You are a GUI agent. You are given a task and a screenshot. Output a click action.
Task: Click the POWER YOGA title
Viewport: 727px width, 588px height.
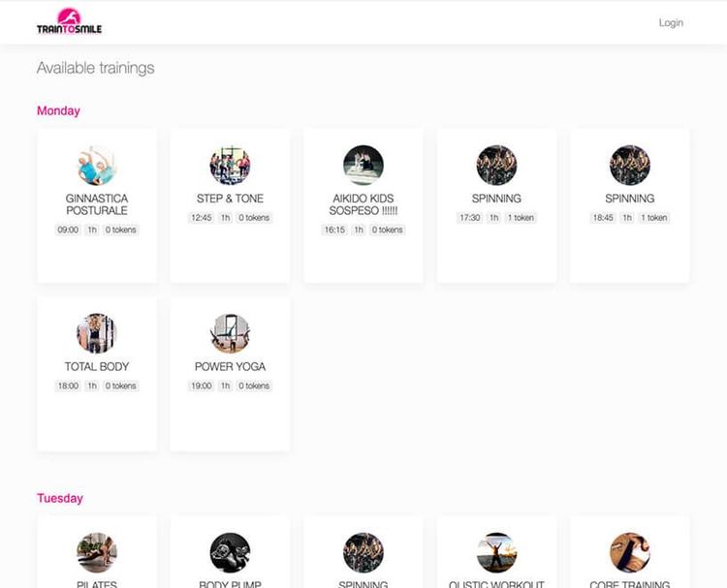pos(230,366)
